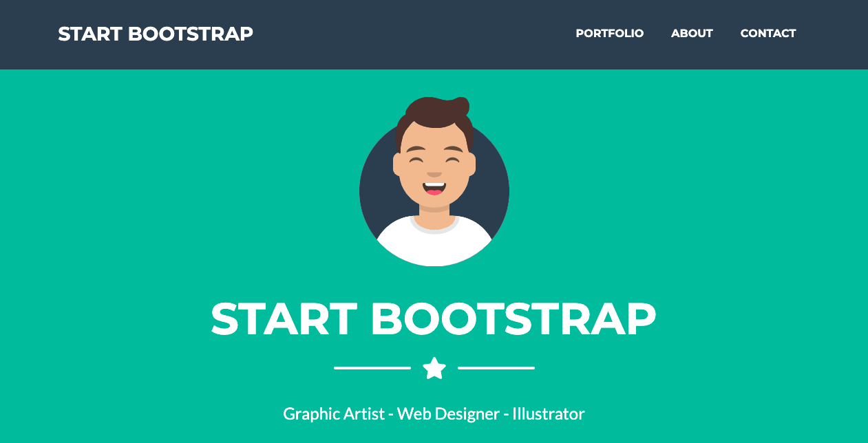Click the smiling avatar illustration

click(x=434, y=182)
